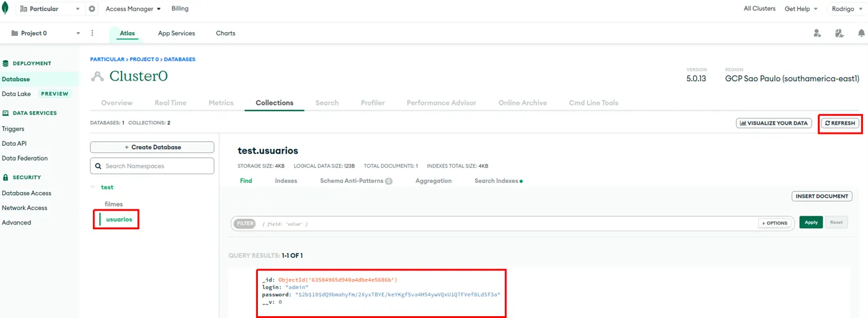The width and height of the screenshot is (868, 318).
Task: Click the Create Database button
Action: tap(152, 148)
